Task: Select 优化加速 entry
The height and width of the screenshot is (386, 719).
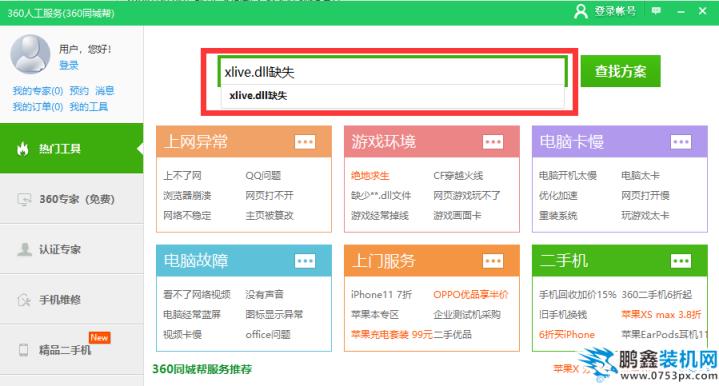Action: point(558,196)
